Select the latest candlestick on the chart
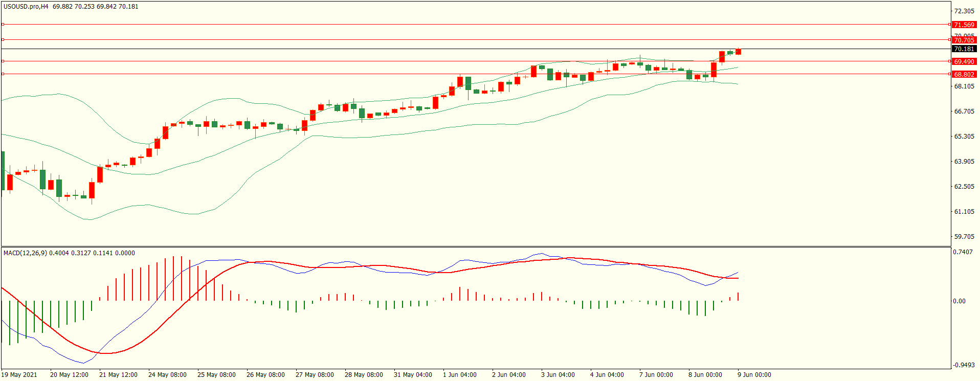 coord(738,52)
